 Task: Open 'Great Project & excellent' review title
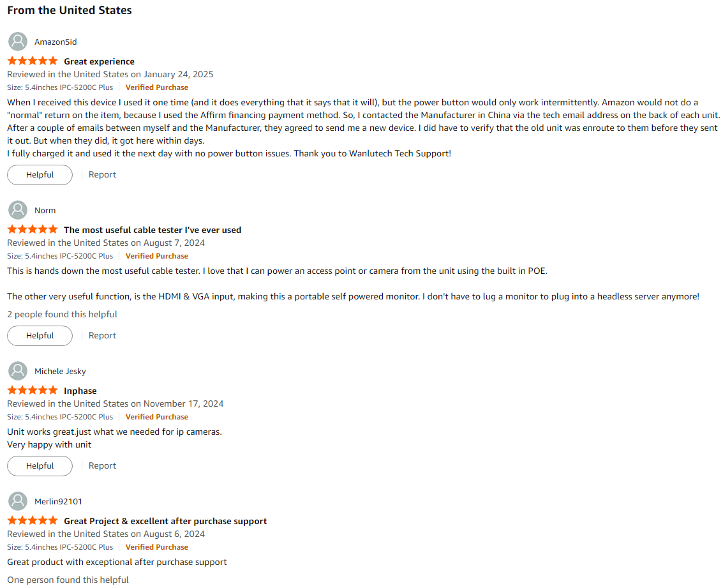point(165,521)
